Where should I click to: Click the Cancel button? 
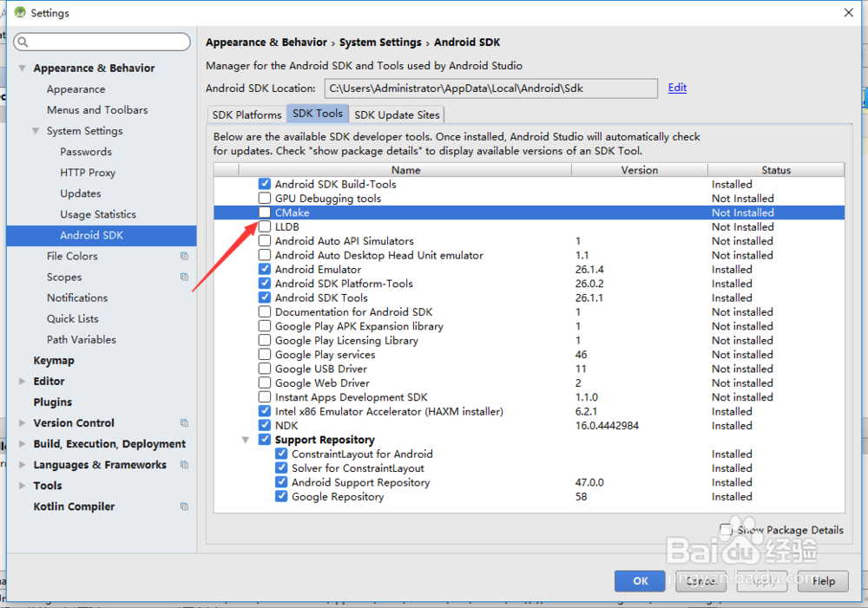click(x=700, y=581)
